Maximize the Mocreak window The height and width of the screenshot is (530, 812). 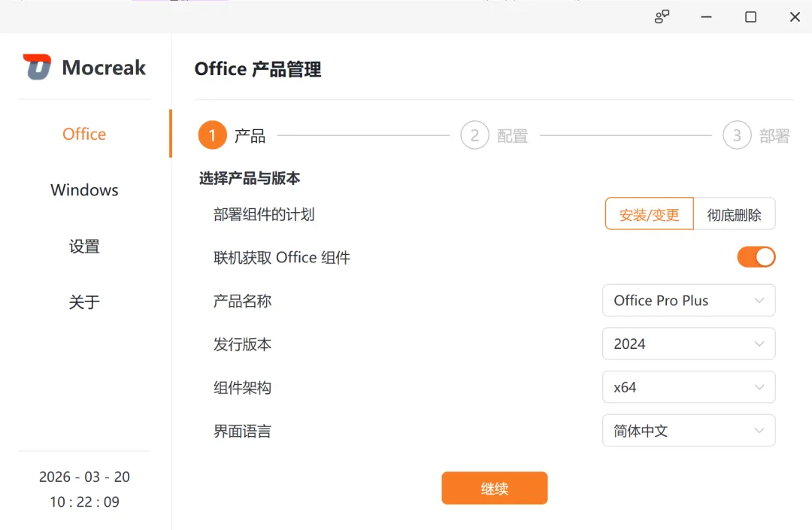[x=750, y=17]
